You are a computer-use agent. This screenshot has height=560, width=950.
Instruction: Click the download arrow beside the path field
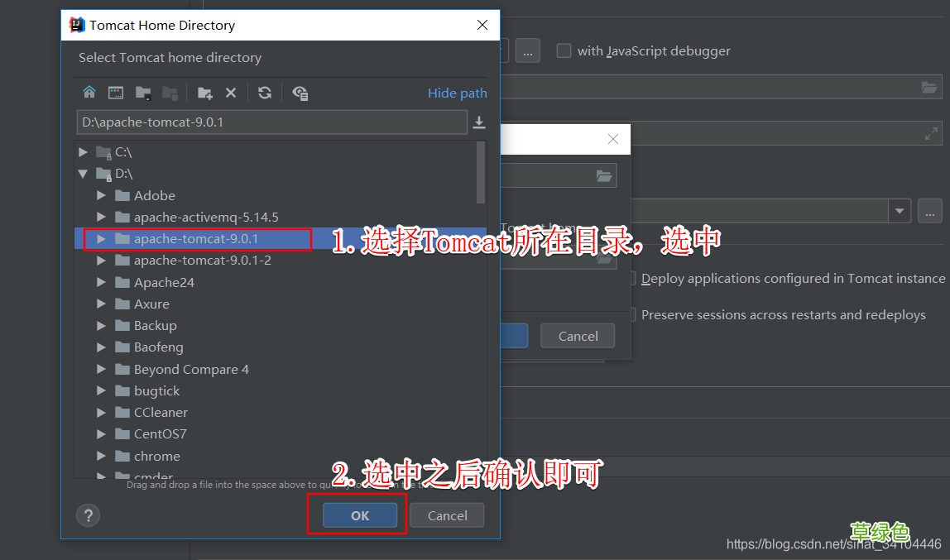pos(480,122)
